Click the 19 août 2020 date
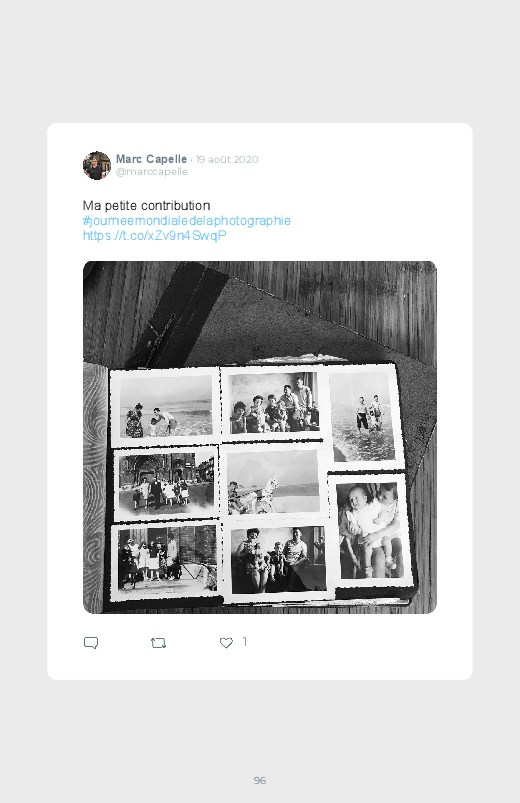Screen dimensions: 520x803 227,159
